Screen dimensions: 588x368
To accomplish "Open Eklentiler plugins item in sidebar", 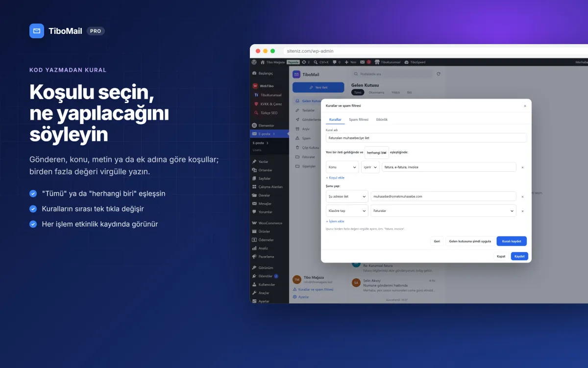I will coord(269,276).
